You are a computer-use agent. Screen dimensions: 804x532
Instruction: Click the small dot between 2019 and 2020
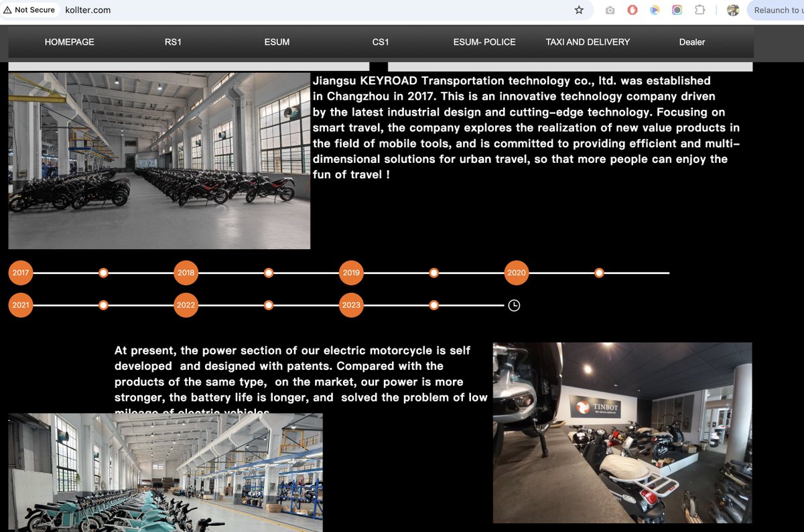(434, 273)
